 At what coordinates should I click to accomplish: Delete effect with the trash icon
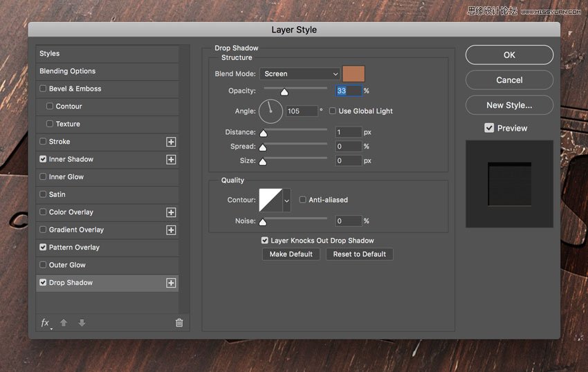coord(179,323)
